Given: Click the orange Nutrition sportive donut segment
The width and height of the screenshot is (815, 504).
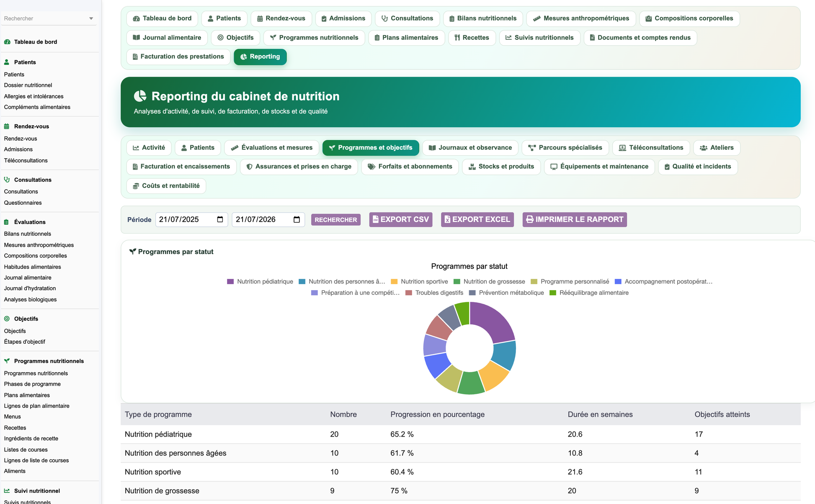Looking at the screenshot, I should (495, 375).
